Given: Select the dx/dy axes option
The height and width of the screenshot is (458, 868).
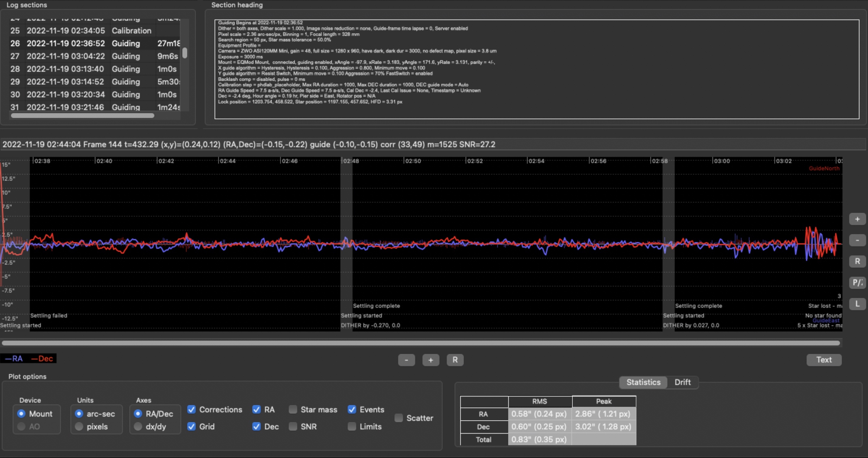Looking at the screenshot, I should click(x=138, y=426).
